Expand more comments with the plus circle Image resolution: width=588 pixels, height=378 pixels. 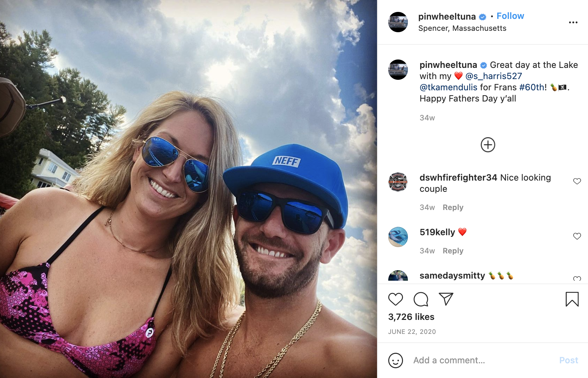coord(488,145)
